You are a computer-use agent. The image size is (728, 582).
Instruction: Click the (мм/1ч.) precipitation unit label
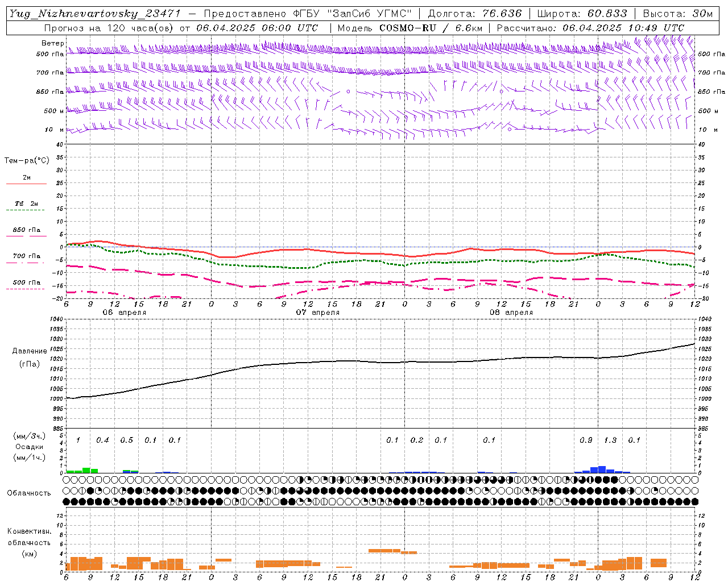coord(30,458)
